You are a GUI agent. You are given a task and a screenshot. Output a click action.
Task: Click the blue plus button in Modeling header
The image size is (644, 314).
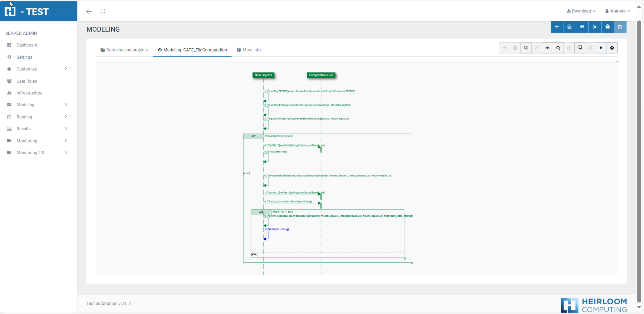tap(557, 27)
